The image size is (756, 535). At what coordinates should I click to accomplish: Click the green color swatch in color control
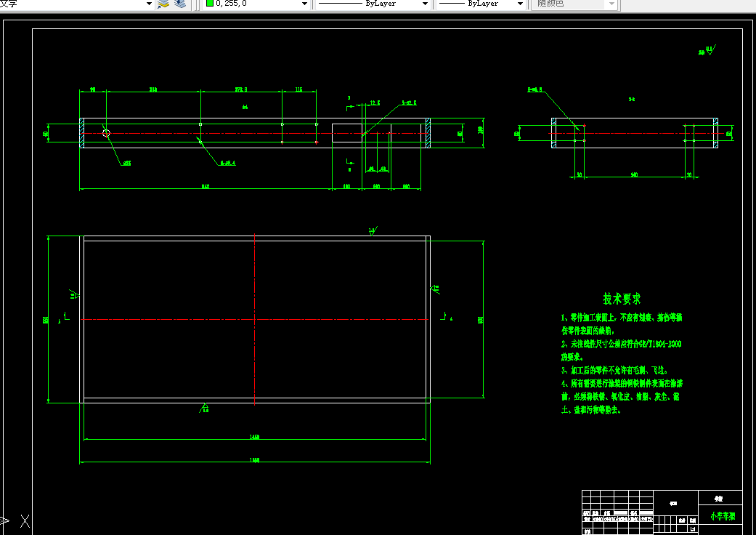click(210, 3)
